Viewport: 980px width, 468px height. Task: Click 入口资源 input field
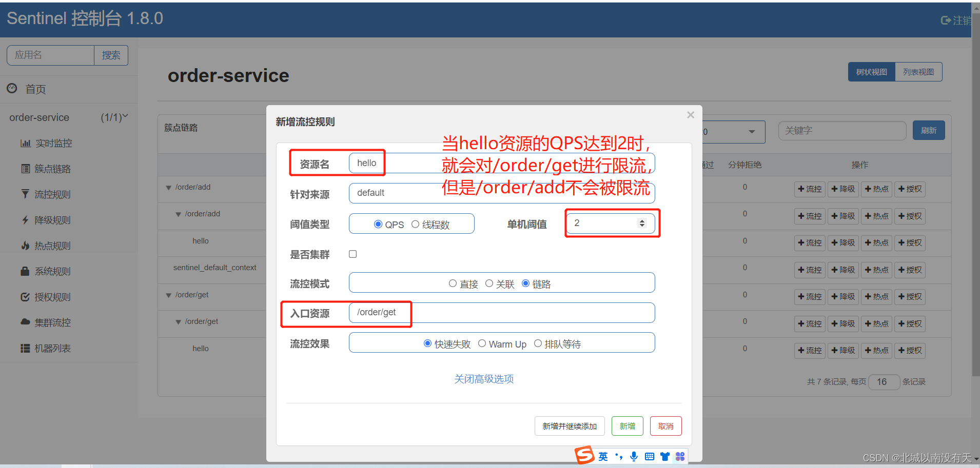click(x=502, y=312)
